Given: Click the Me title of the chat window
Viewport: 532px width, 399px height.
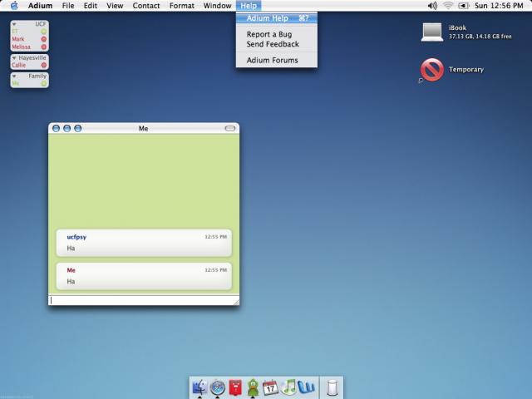Looking at the screenshot, I should tap(143, 129).
